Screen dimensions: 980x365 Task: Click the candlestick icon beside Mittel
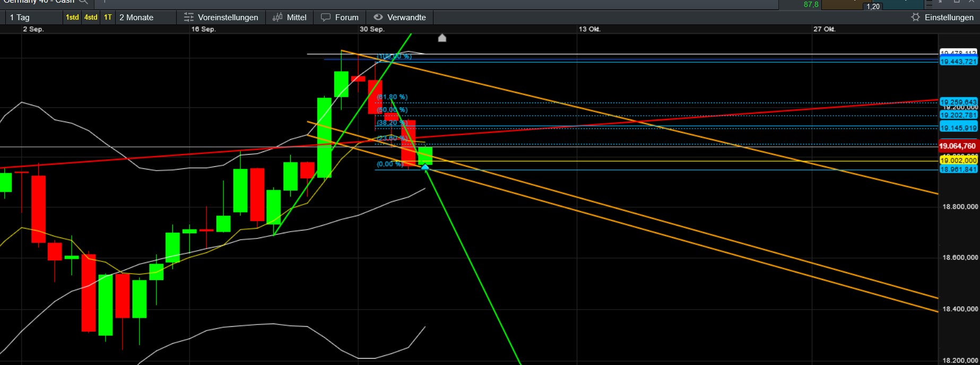point(277,18)
